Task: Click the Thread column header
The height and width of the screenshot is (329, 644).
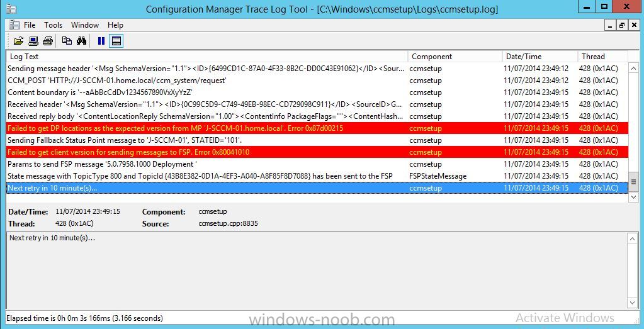Action: coord(603,57)
